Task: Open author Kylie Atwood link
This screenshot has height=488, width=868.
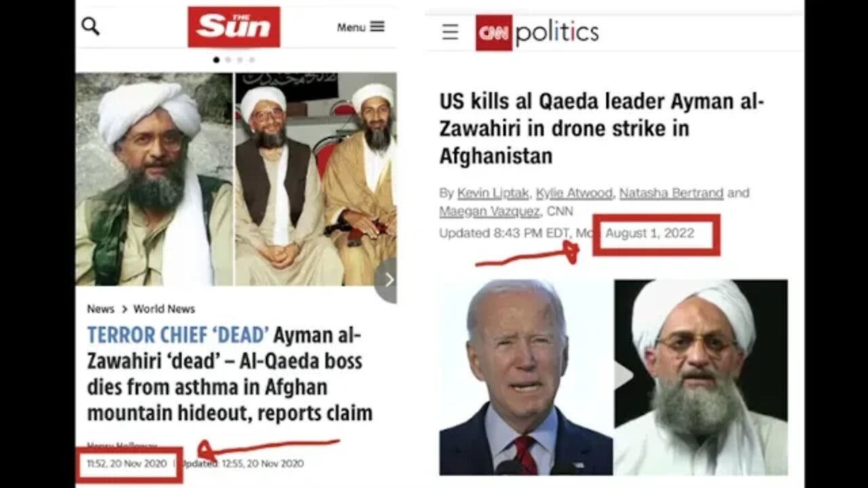Action: click(x=574, y=193)
